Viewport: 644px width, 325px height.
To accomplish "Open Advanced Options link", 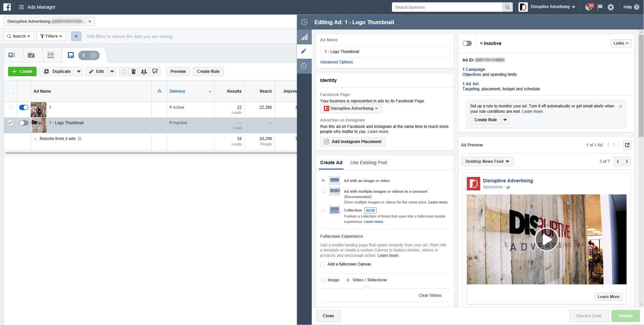I will click(x=336, y=62).
